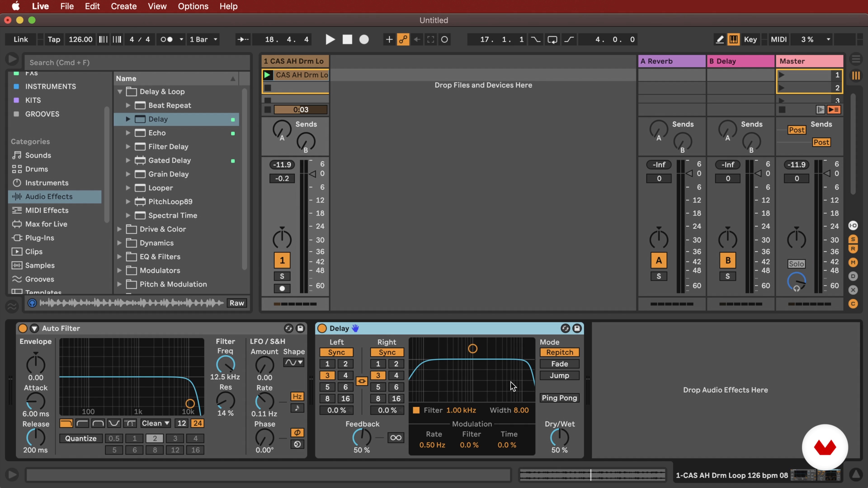868x488 pixels.
Task: Save the Delay preset with disk icon
Action: tap(577, 328)
